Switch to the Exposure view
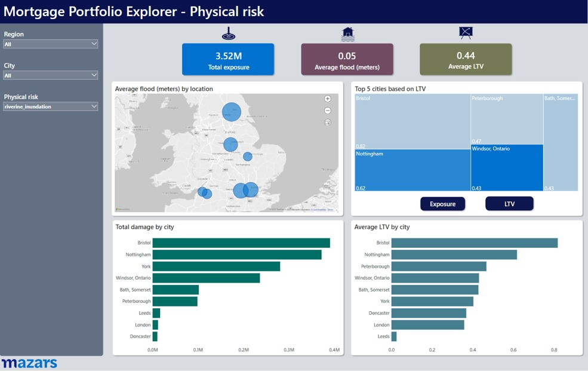This screenshot has height=371, width=588. coord(442,204)
